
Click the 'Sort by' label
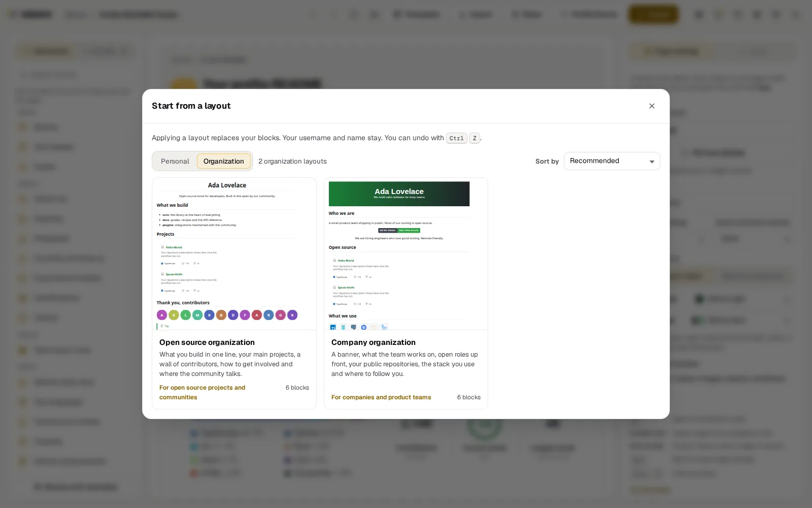click(547, 161)
